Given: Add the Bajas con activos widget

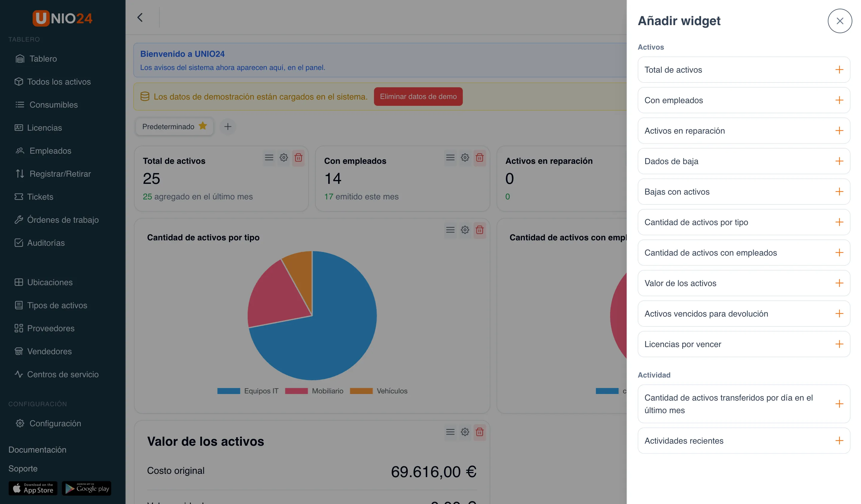Looking at the screenshot, I should pyautogui.click(x=839, y=191).
